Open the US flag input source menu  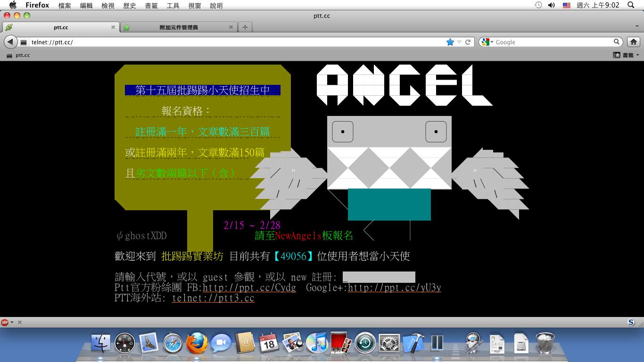(x=567, y=5)
